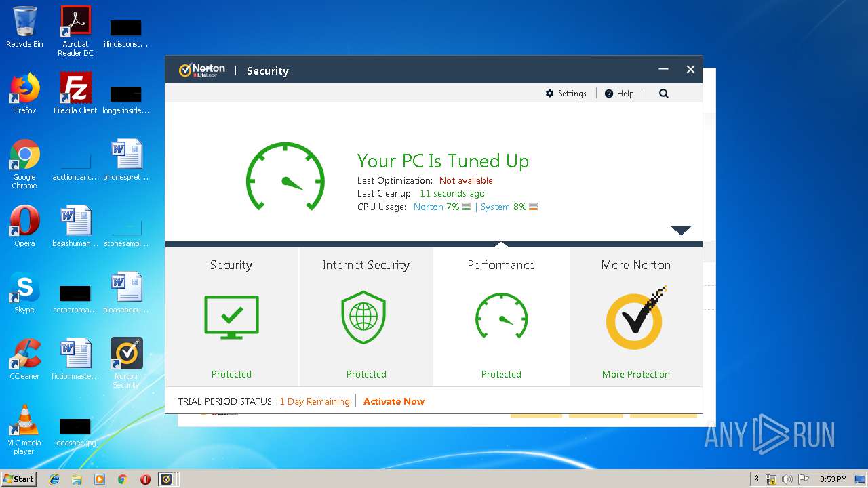This screenshot has height=488, width=868.
Task: Open media player taskbar icon
Action: tap(100, 479)
